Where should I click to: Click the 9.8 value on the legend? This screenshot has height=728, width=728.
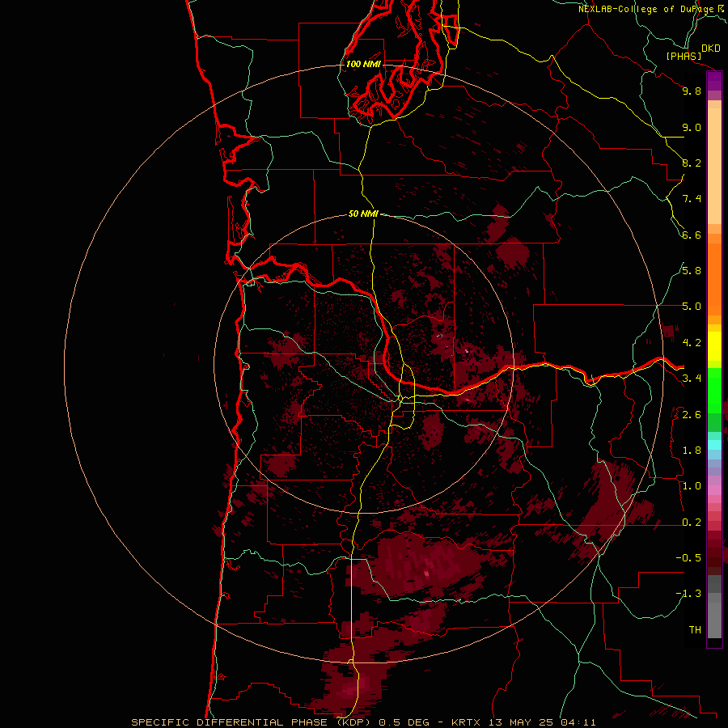pyautogui.click(x=692, y=91)
